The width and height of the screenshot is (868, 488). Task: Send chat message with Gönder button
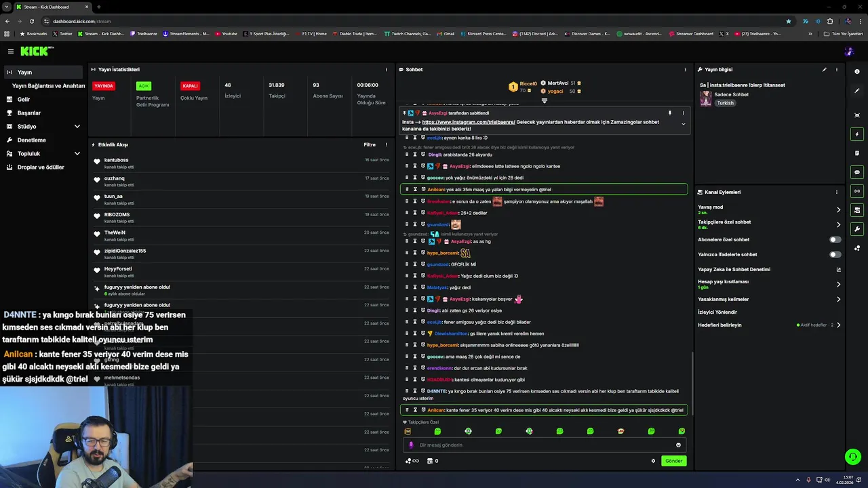(673, 461)
